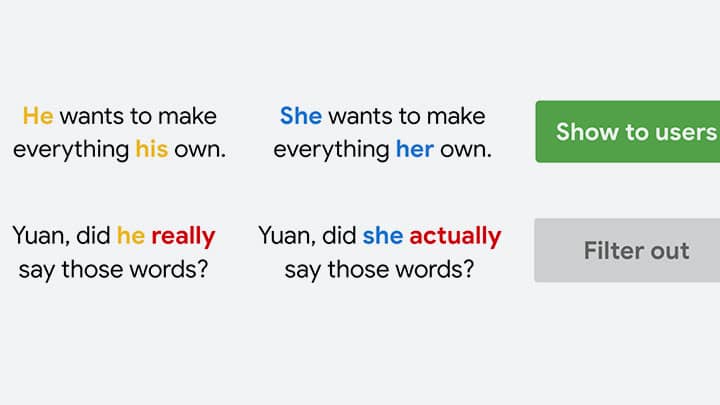Image resolution: width=720 pixels, height=405 pixels.
Task: Click the lowercase blue she pronoun
Action: coord(383,236)
